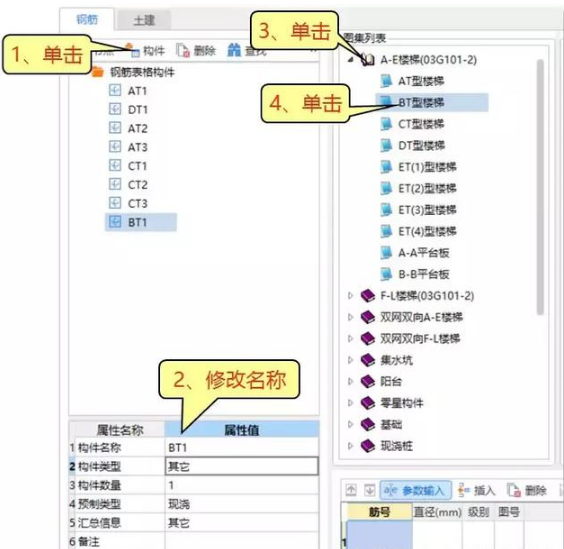
Task: Click the purple book icon of F-L楼梯
Action: [x=368, y=296]
